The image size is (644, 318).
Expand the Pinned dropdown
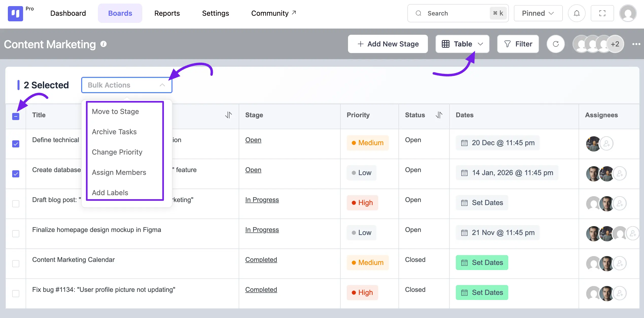(538, 13)
